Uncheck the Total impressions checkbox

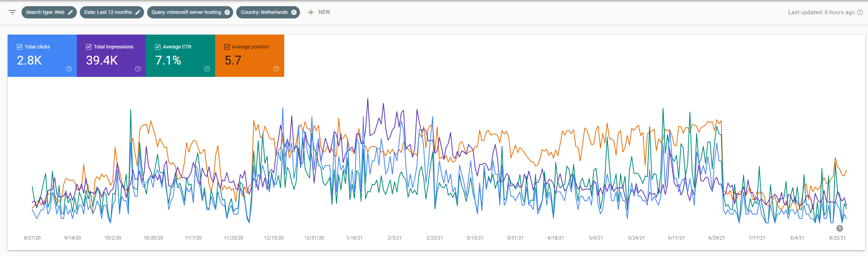89,47
